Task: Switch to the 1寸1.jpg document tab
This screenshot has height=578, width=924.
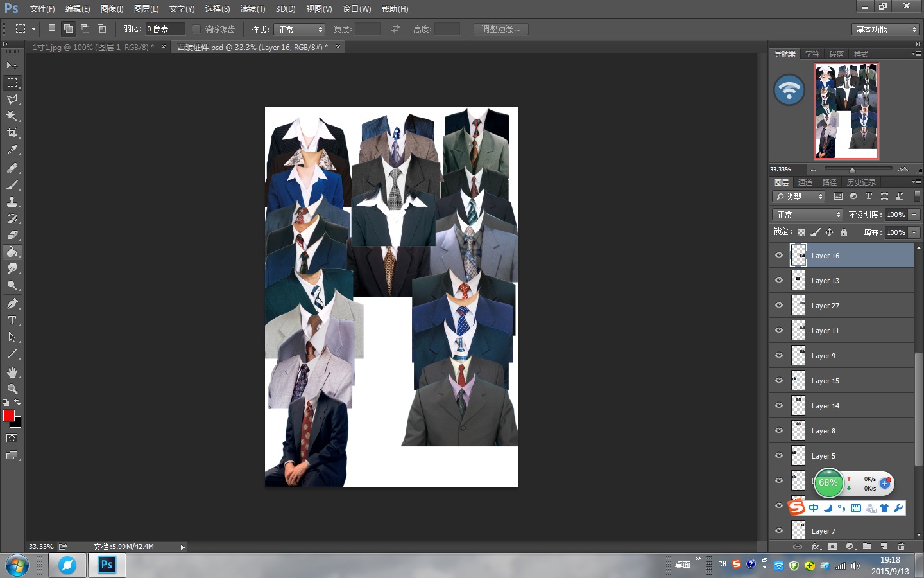Action: (x=94, y=47)
